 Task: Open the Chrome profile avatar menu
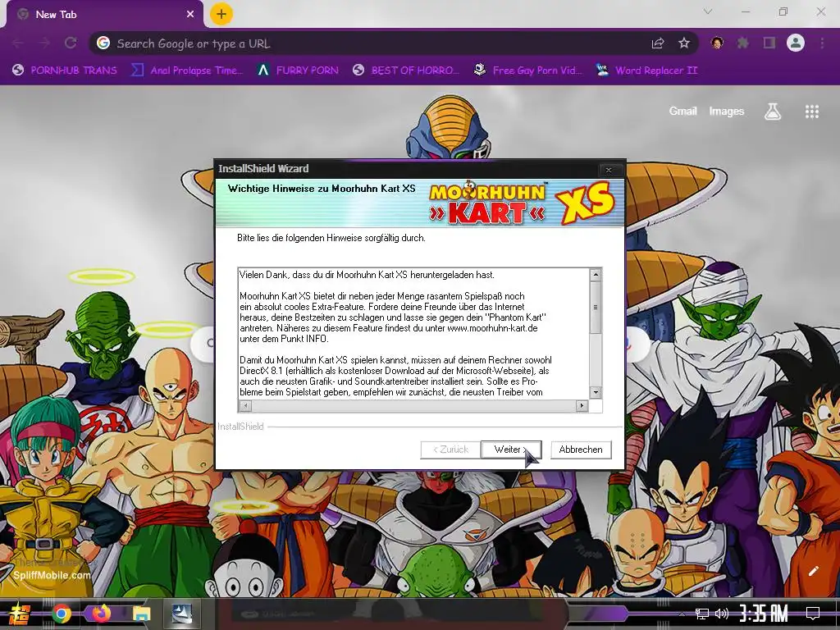click(796, 43)
